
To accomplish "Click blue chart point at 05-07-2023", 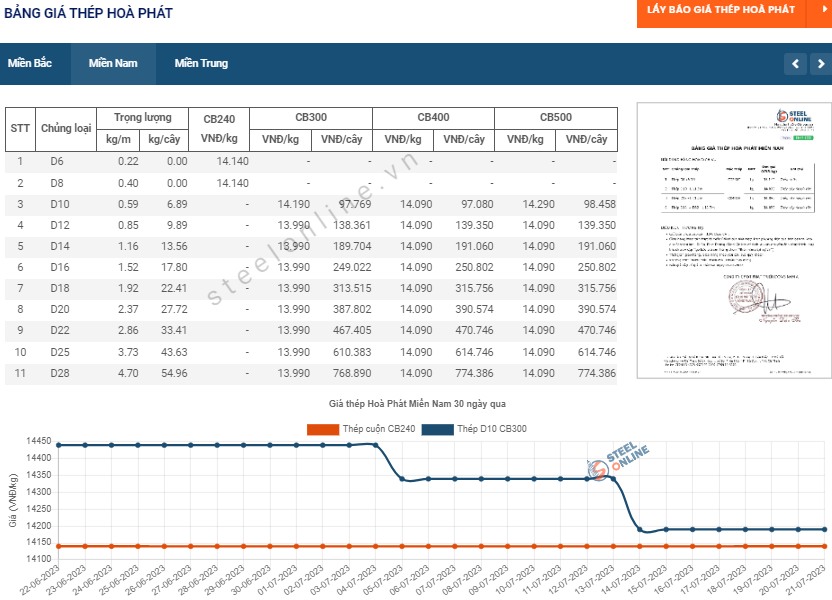I will [402, 479].
